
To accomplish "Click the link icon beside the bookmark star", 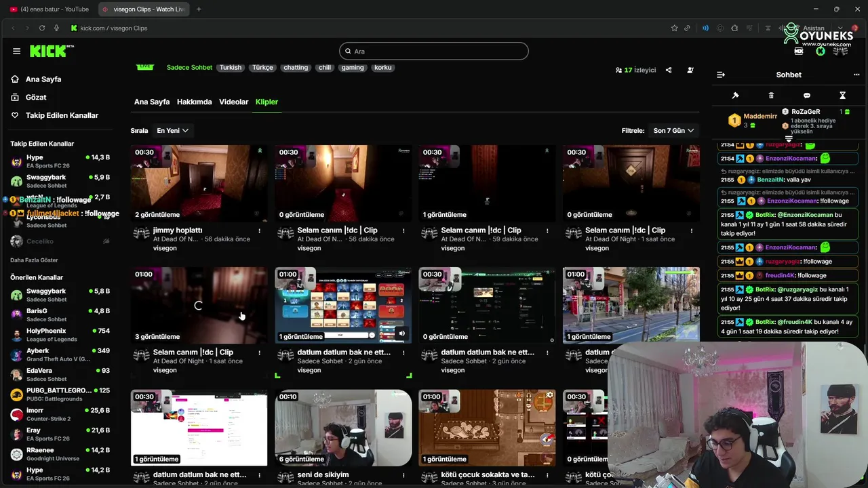I will coord(687,28).
